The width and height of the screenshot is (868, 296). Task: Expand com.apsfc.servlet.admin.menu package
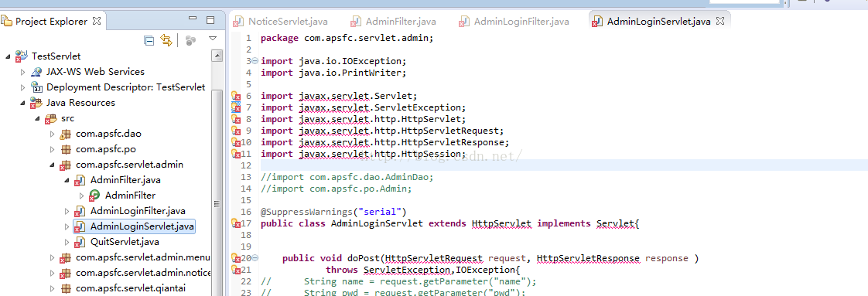click(x=53, y=258)
